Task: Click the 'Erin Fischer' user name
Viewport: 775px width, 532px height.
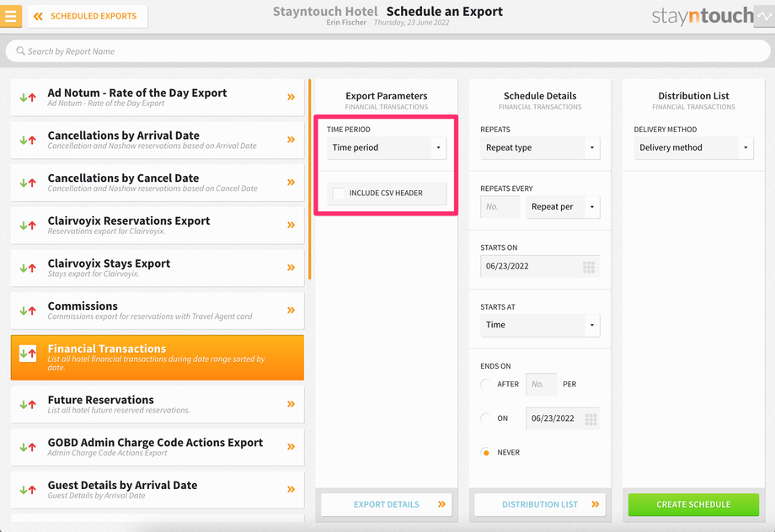Action: point(346,22)
